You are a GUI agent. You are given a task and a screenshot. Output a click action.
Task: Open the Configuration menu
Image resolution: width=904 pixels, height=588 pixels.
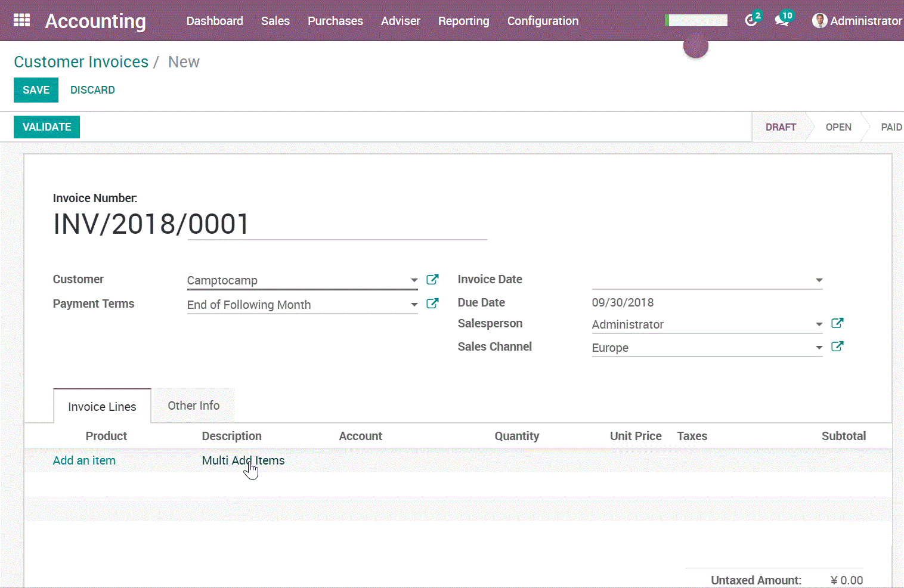coord(543,21)
